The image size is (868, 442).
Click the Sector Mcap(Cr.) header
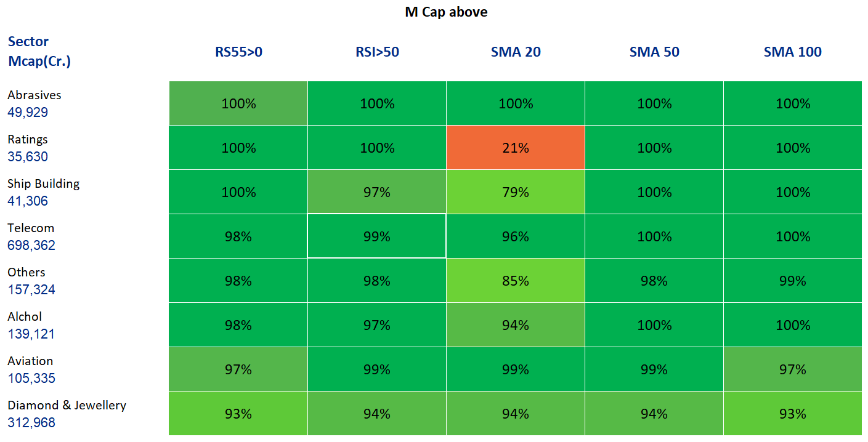(39, 52)
